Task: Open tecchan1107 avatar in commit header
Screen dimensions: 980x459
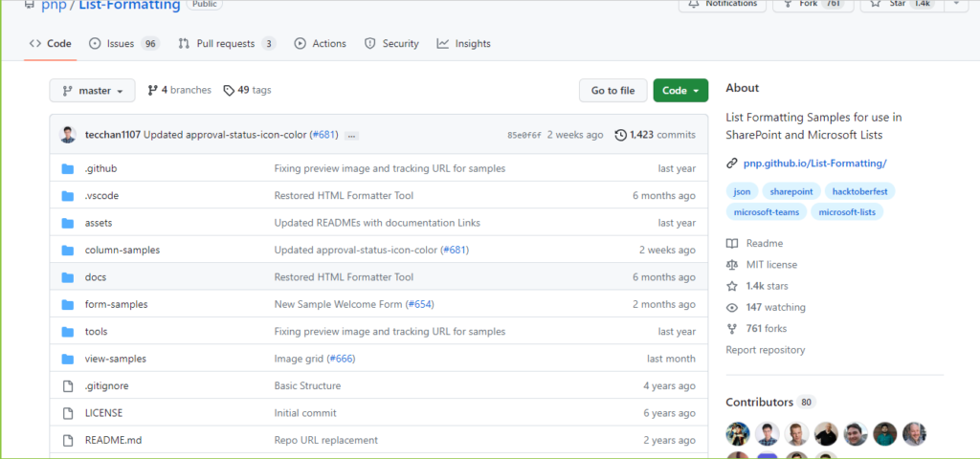Action: 68,134
